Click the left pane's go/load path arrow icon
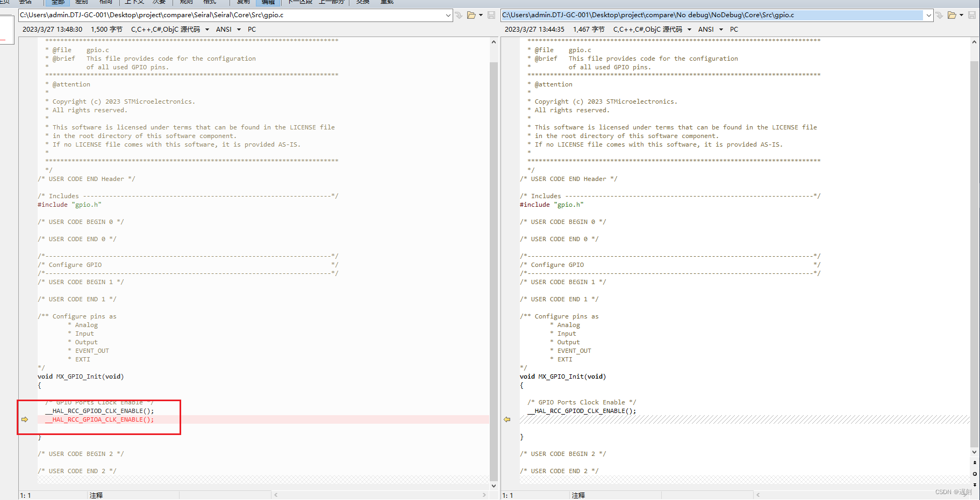This screenshot has height=500, width=980. tap(459, 15)
